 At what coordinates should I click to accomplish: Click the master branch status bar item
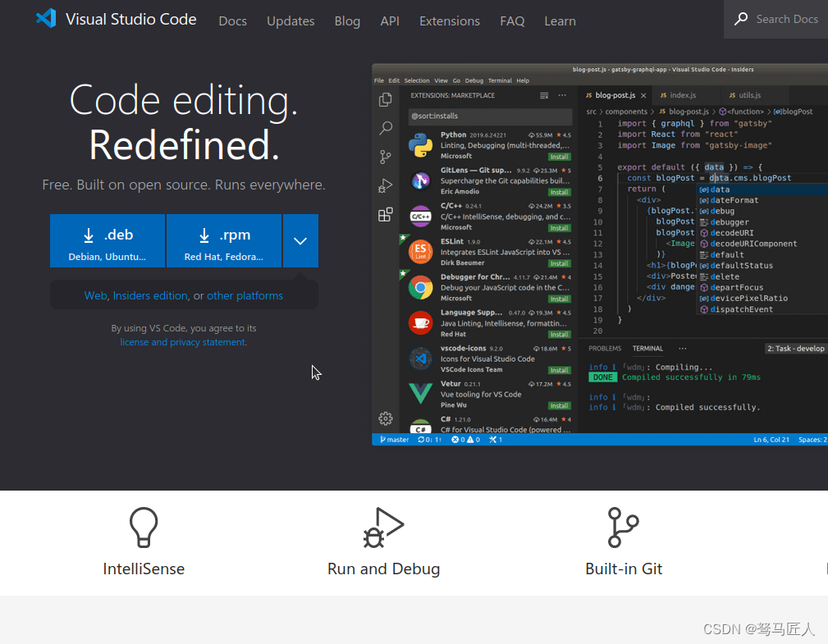395,440
